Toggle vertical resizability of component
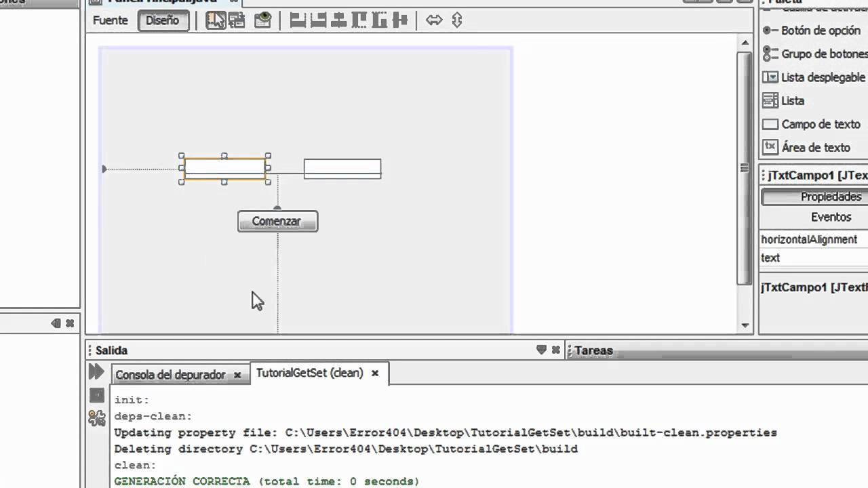This screenshot has width=868, height=488. coord(457,20)
